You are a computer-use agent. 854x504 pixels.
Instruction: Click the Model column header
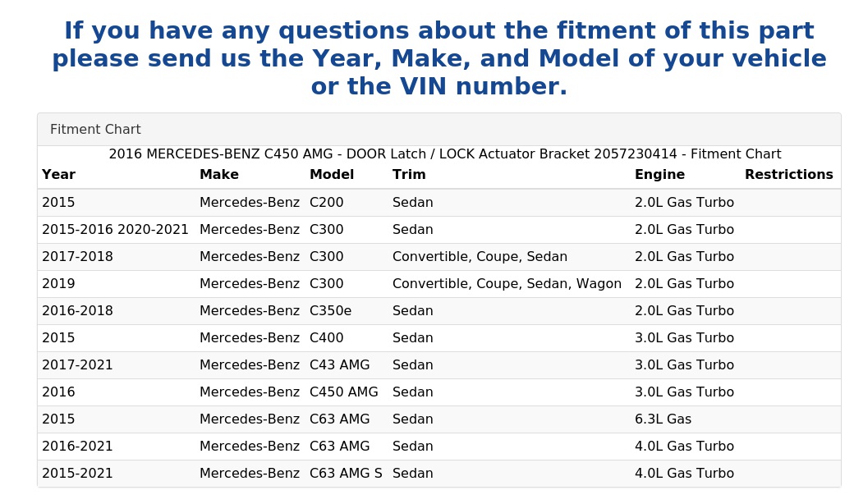(332, 175)
